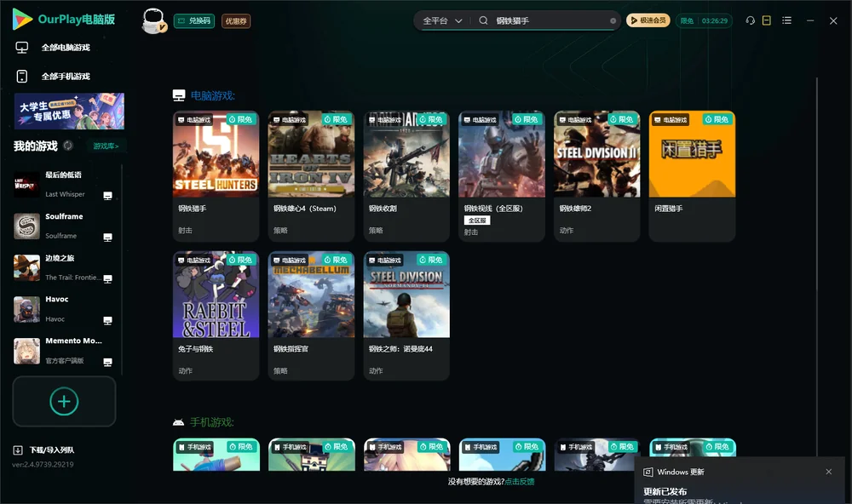Refresh my games with the refresh icon
This screenshot has width=852, height=504.
pyautogui.click(x=68, y=146)
